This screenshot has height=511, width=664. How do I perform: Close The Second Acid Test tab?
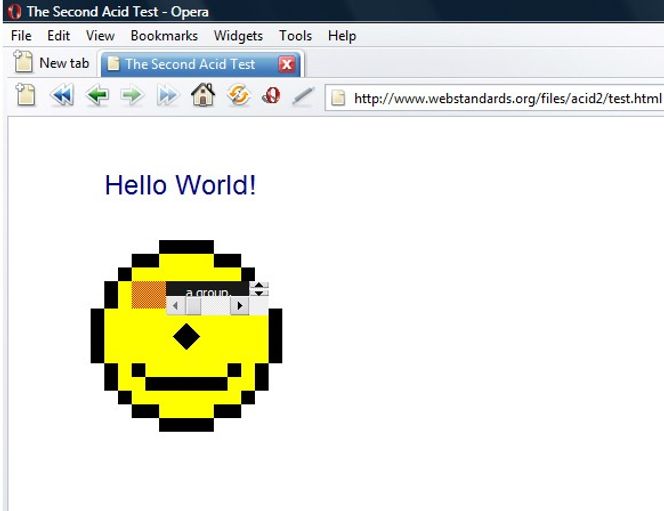tap(287, 64)
